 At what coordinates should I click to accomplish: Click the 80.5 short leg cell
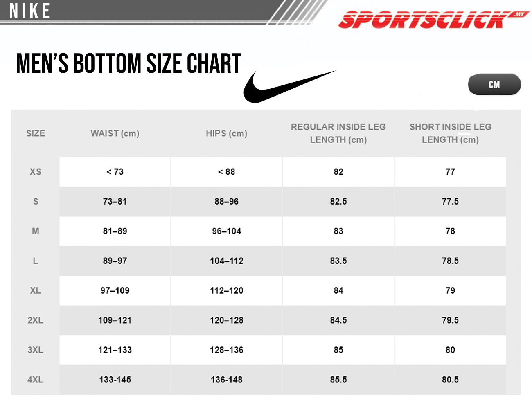pyautogui.click(x=450, y=380)
